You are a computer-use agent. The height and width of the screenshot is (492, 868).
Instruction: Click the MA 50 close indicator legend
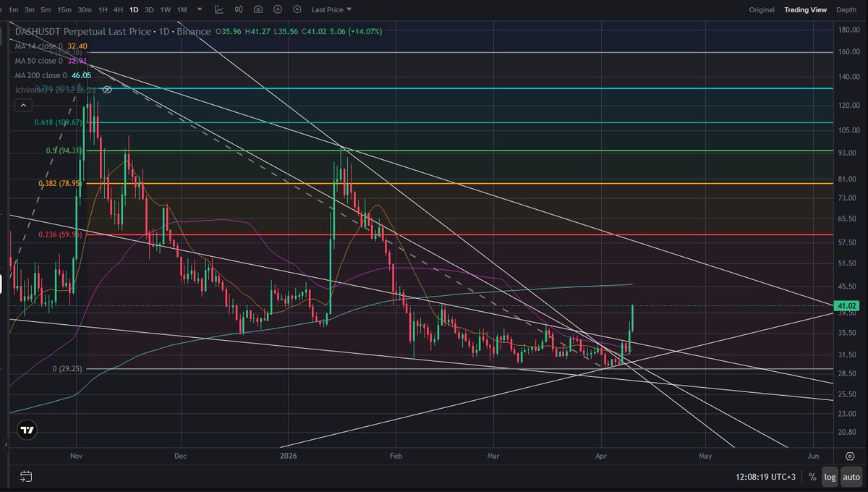point(51,61)
